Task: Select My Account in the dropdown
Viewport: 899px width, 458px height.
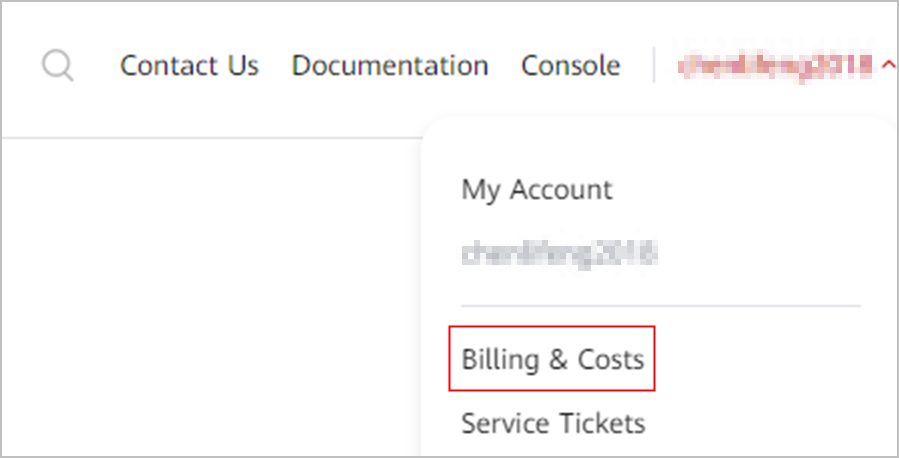Action: [x=536, y=189]
